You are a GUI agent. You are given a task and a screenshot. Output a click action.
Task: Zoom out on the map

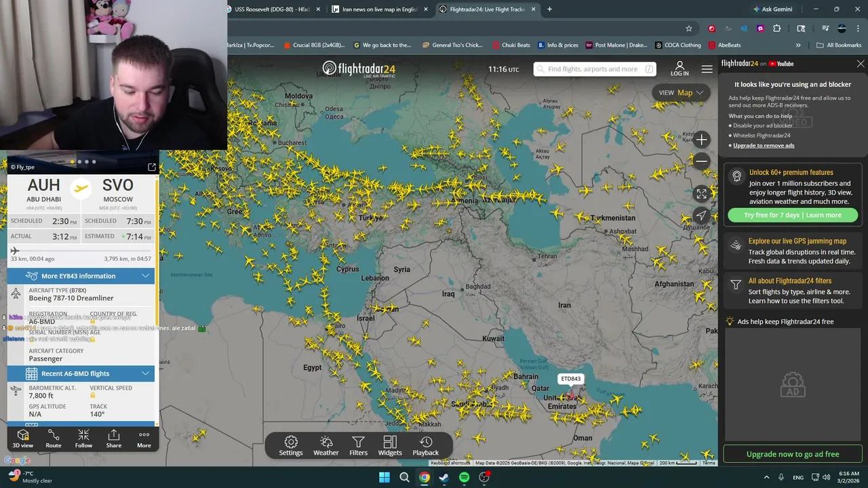tap(701, 161)
